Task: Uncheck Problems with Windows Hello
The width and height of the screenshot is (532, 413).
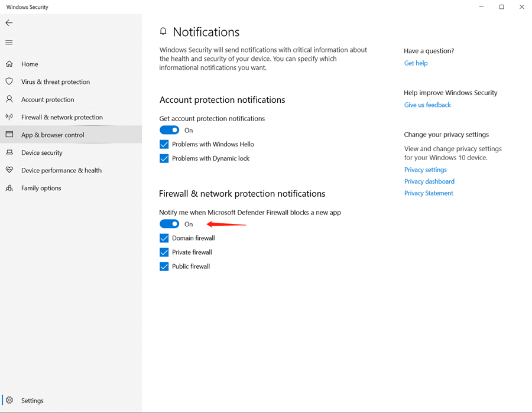Action: pyautogui.click(x=164, y=144)
